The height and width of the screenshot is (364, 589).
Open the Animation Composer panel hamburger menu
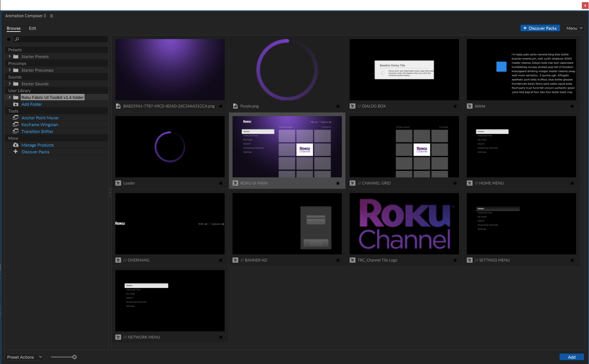click(52, 16)
